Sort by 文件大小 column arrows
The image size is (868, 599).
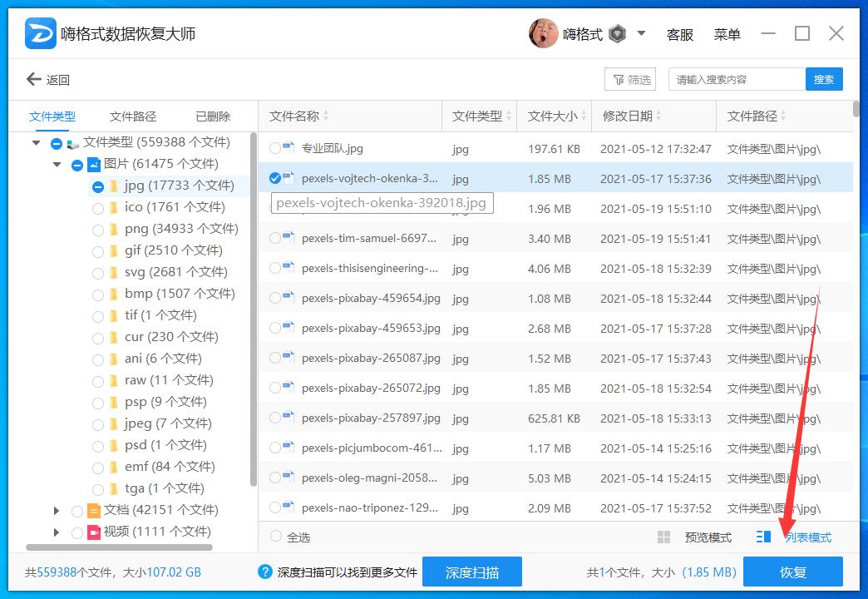[584, 116]
